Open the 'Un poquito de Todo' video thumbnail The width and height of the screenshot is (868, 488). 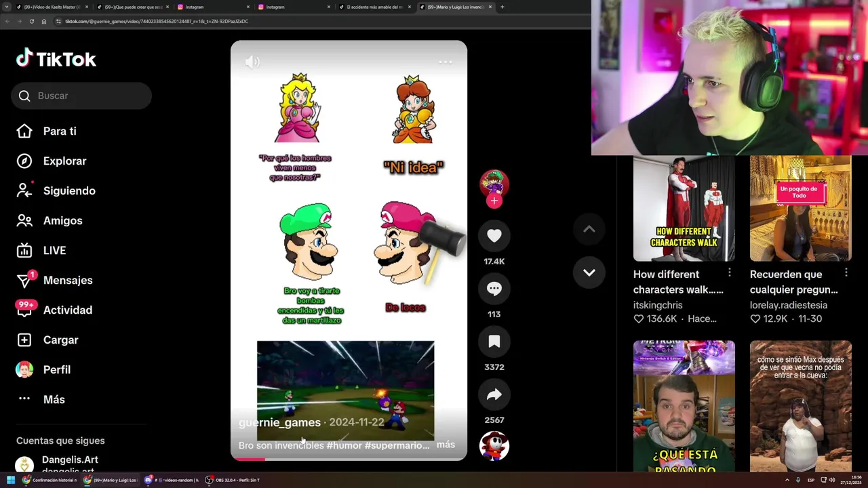(800, 208)
